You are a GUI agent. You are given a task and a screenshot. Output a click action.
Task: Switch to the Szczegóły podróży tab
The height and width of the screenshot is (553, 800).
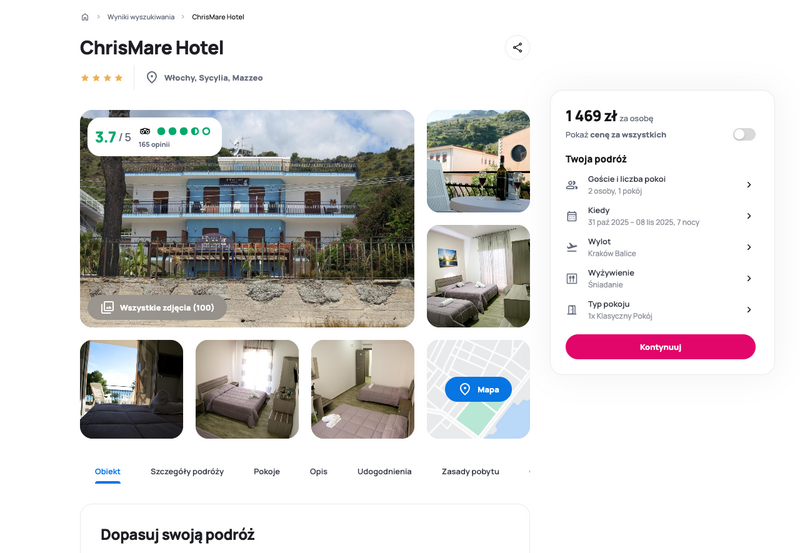[187, 471]
